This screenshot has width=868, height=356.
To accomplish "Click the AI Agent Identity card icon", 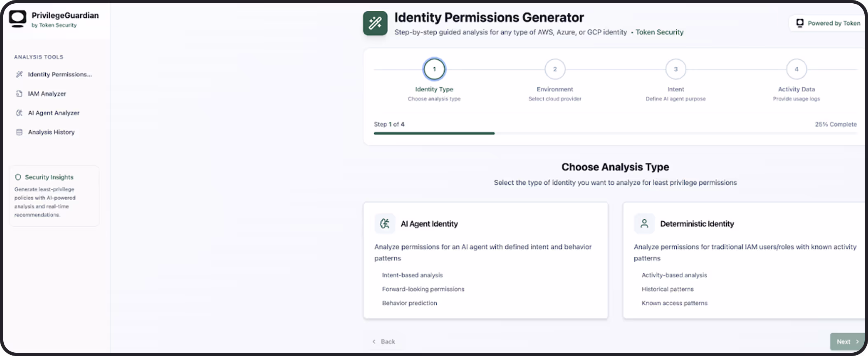I will [x=385, y=224].
